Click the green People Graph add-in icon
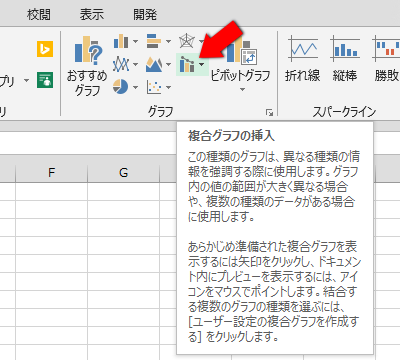 (45, 80)
